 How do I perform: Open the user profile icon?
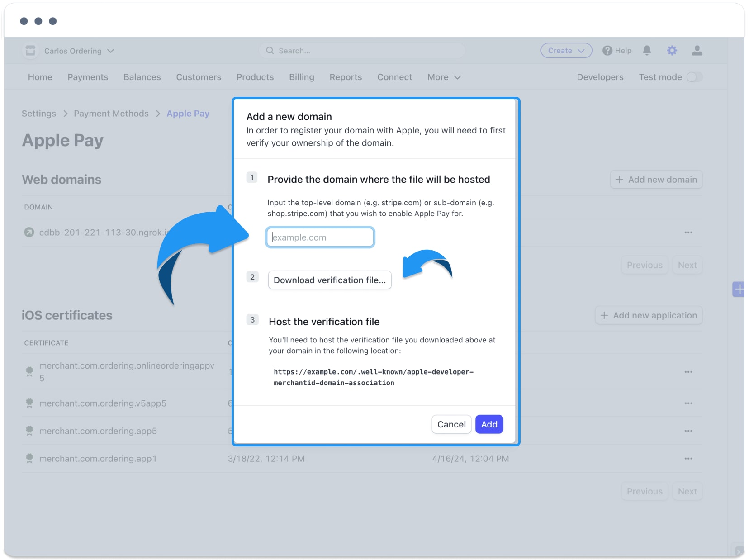[697, 50]
